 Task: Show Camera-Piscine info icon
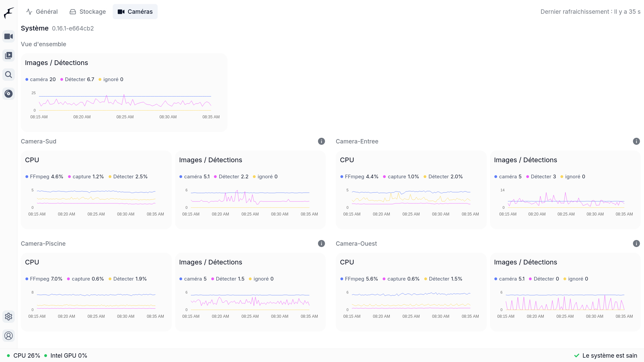tap(321, 243)
